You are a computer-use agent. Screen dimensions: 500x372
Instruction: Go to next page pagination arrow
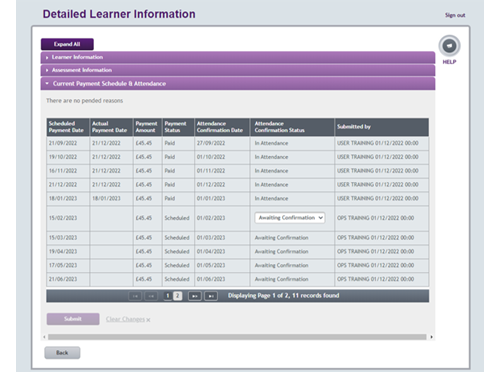(195, 296)
